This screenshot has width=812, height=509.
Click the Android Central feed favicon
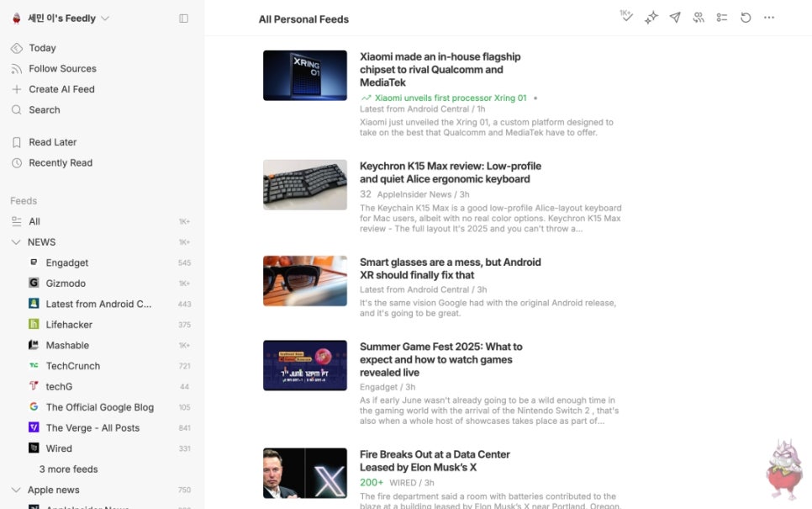pos(34,303)
